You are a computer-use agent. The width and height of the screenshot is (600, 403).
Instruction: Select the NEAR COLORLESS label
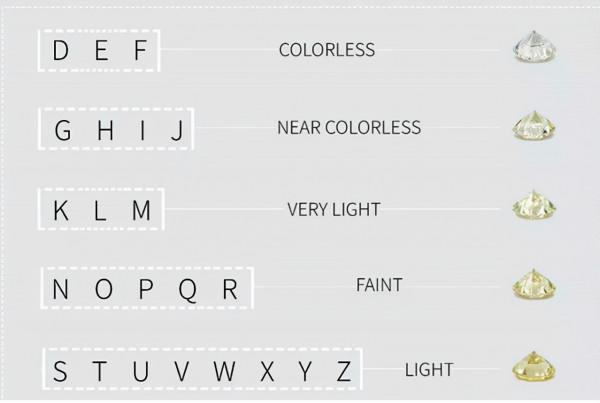[x=348, y=128]
